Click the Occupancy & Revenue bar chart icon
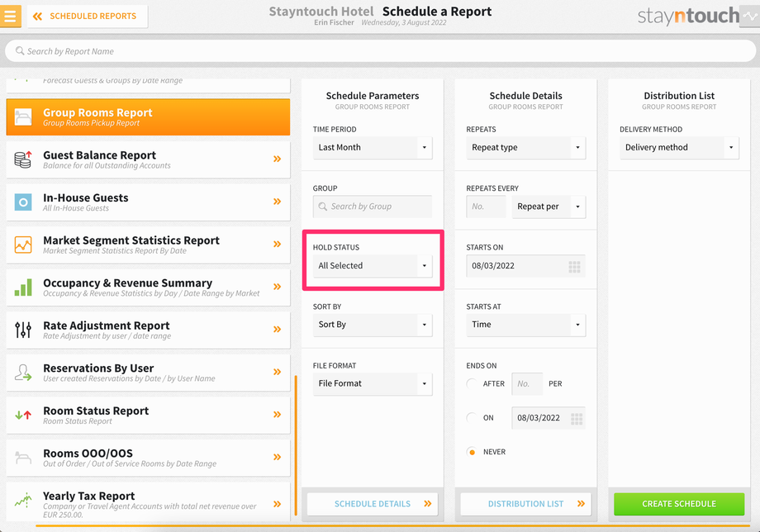760x532 pixels. click(23, 287)
